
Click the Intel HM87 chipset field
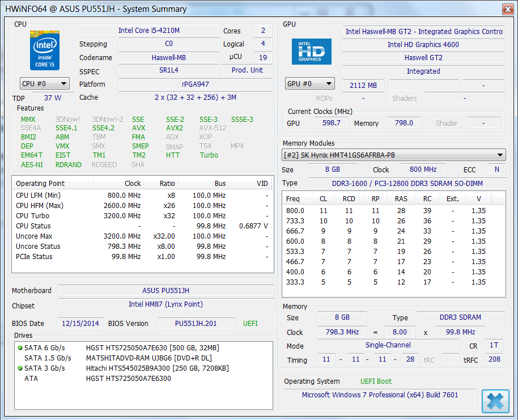[165, 304]
